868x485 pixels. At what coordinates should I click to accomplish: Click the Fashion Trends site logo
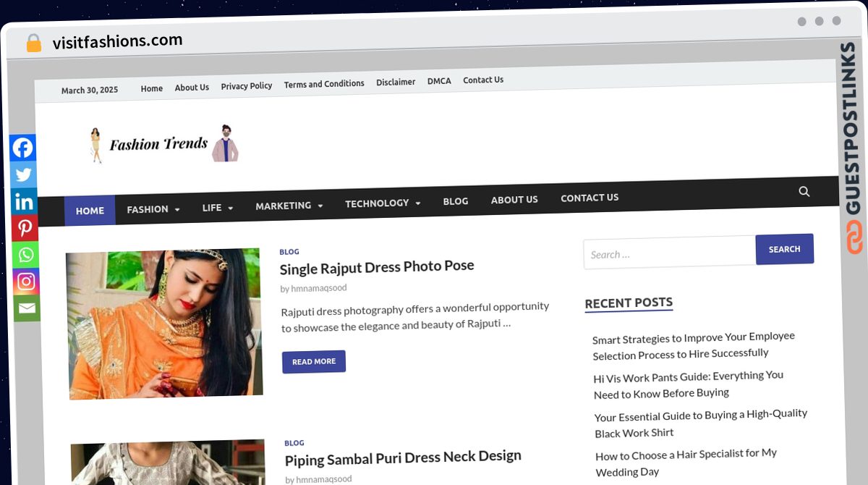[x=164, y=143]
